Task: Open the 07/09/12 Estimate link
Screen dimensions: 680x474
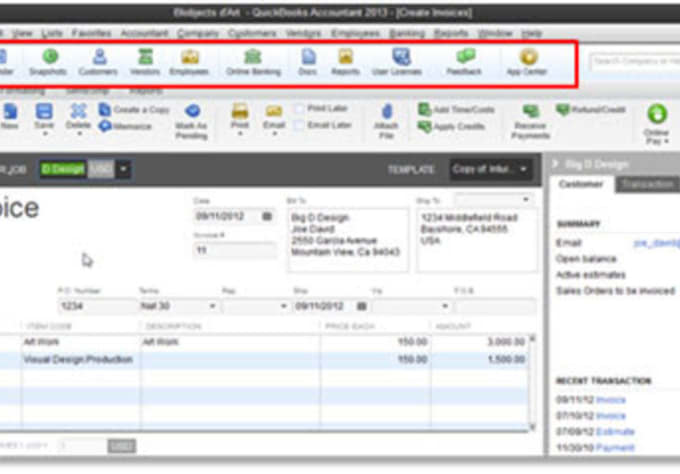Action: pyautogui.click(x=615, y=432)
